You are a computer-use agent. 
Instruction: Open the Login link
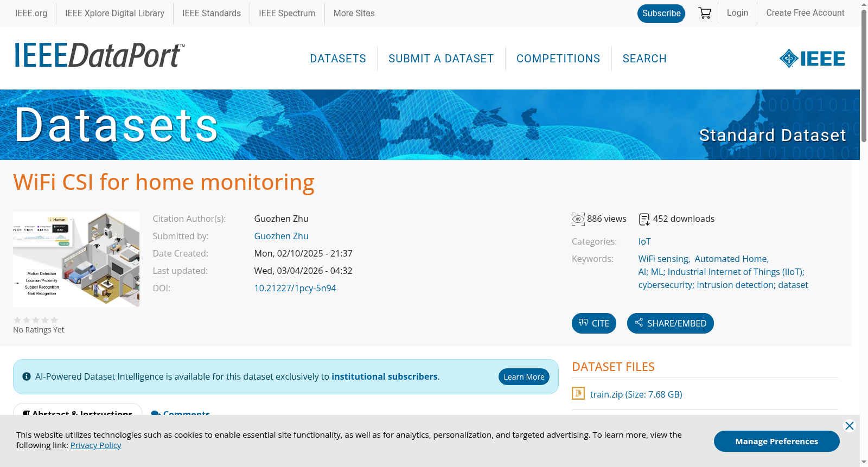[x=737, y=13]
